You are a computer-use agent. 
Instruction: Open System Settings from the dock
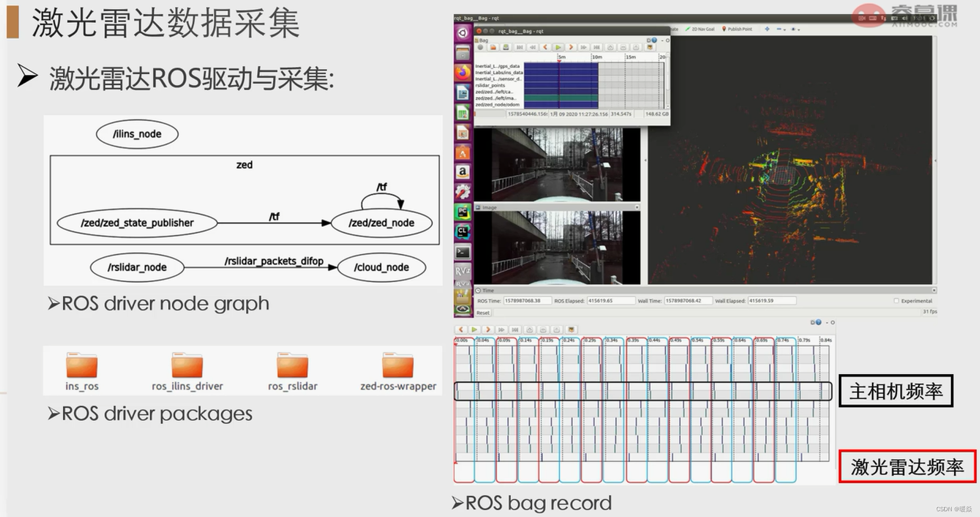click(463, 192)
